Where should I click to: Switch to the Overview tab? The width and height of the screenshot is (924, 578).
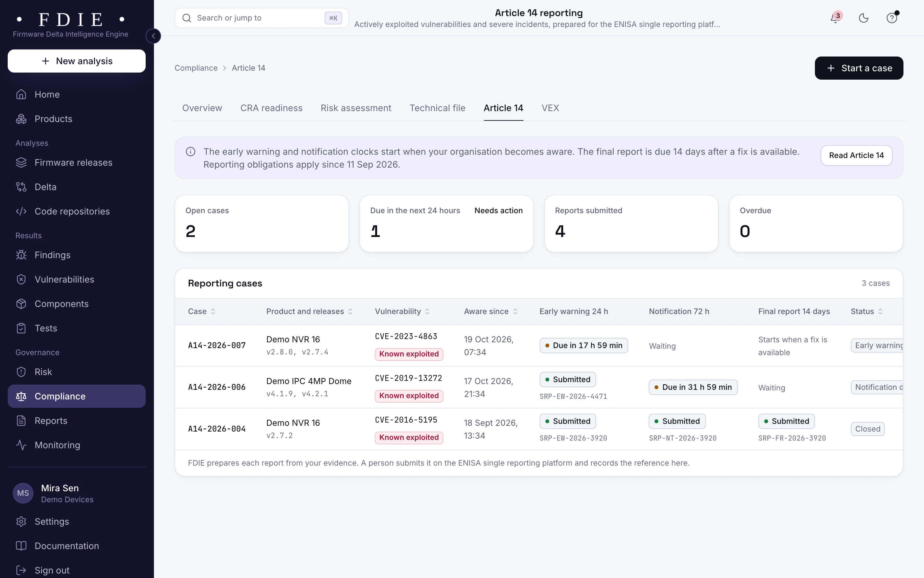202,108
